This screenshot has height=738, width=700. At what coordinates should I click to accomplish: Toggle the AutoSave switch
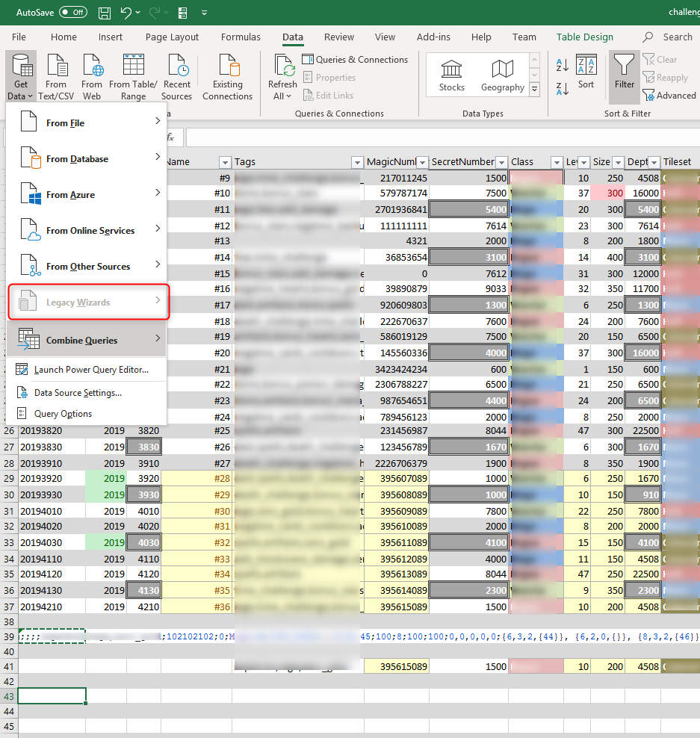pos(73,12)
